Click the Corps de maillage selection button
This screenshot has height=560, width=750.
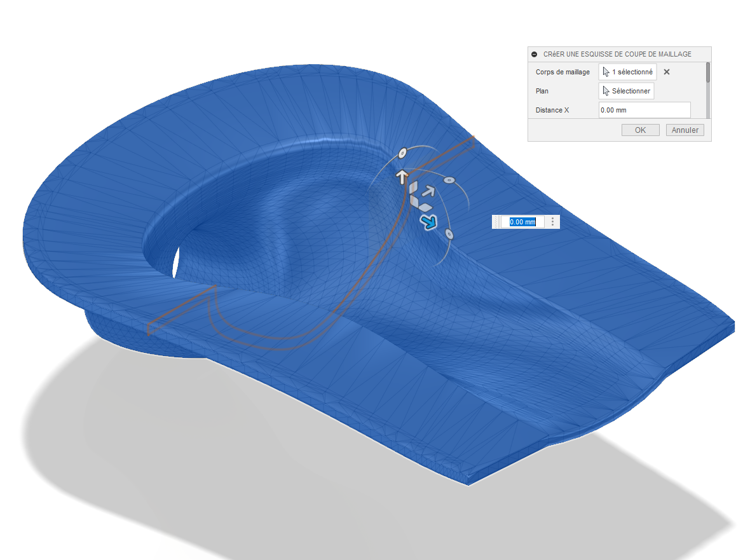coord(627,72)
